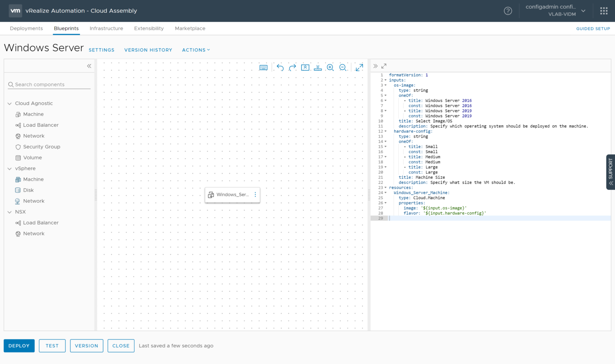
Task: Click the redo arrow in canvas toolbar
Action: [292, 67]
